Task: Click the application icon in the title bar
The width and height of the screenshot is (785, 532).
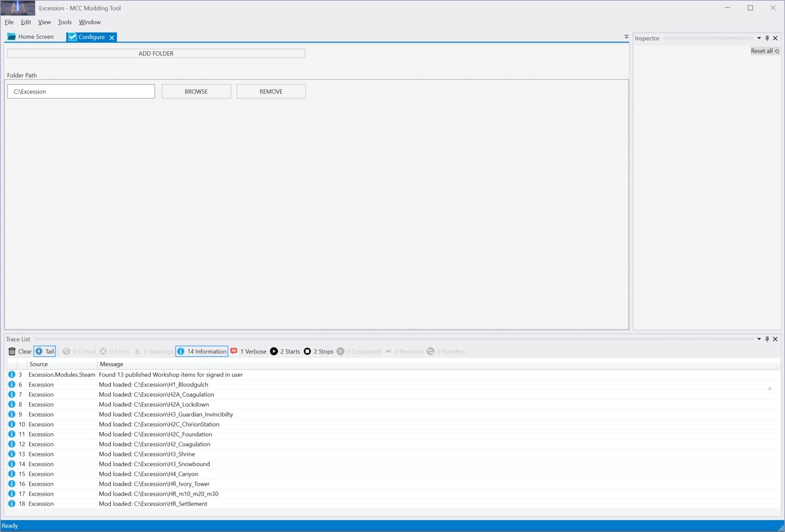Action: [x=18, y=8]
